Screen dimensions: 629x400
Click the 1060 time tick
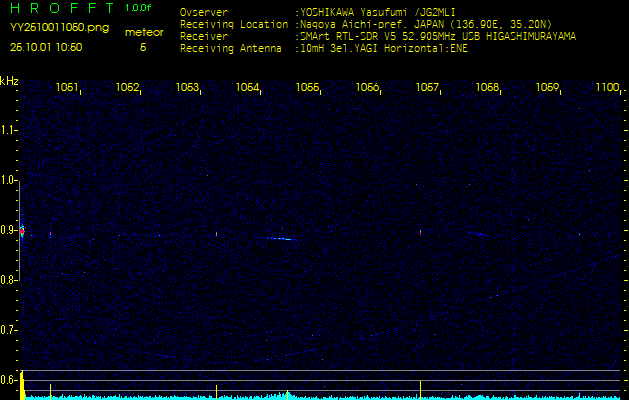click(x=367, y=88)
